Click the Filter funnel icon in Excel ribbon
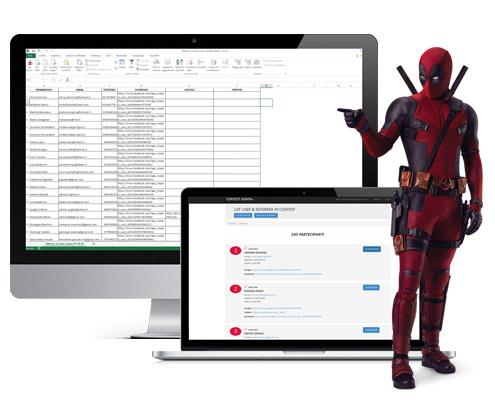 coord(132,63)
